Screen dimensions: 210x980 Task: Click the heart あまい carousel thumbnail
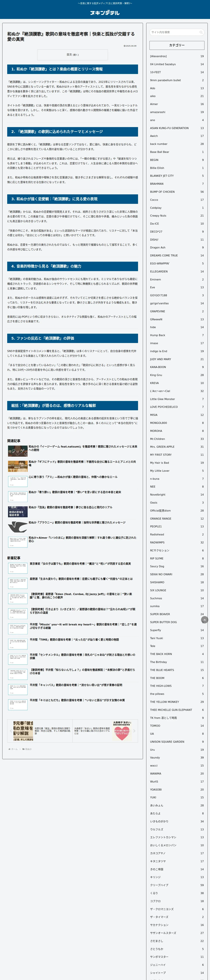[122, 730]
